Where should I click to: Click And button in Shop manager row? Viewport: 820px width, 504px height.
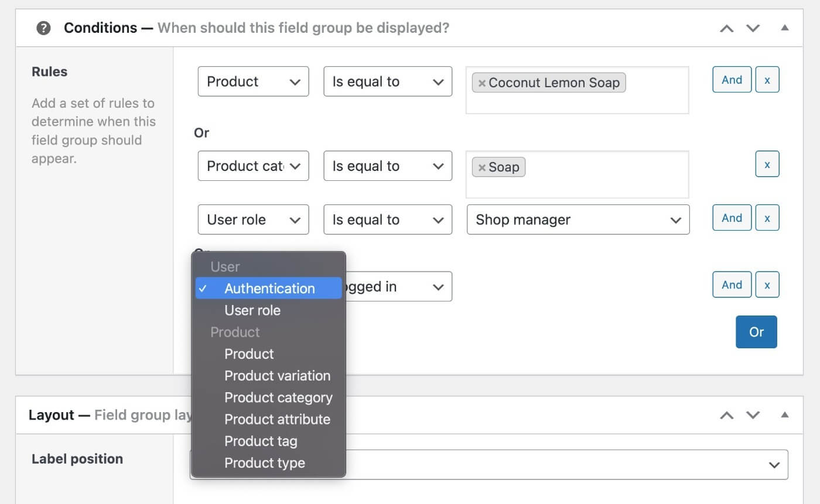click(732, 218)
